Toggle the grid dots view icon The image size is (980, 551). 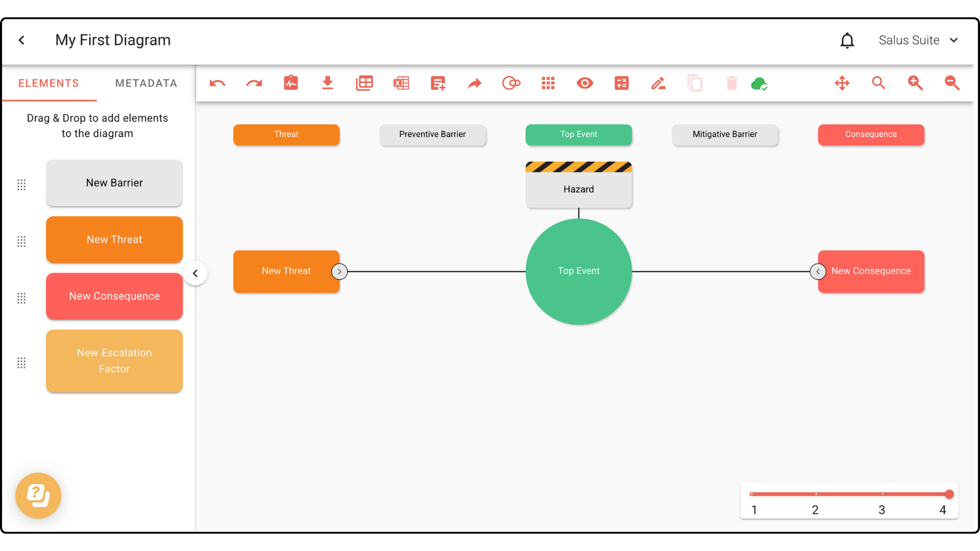pos(548,83)
